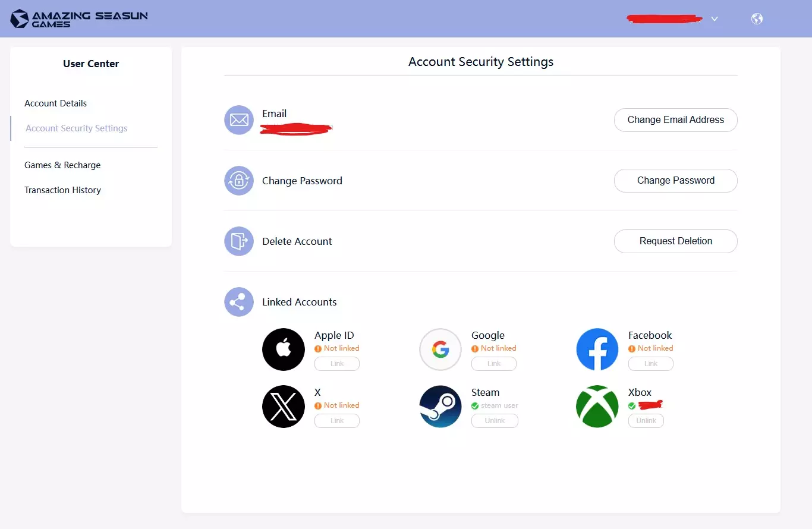Link the X account
The height and width of the screenshot is (529, 812).
pyautogui.click(x=337, y=421)
